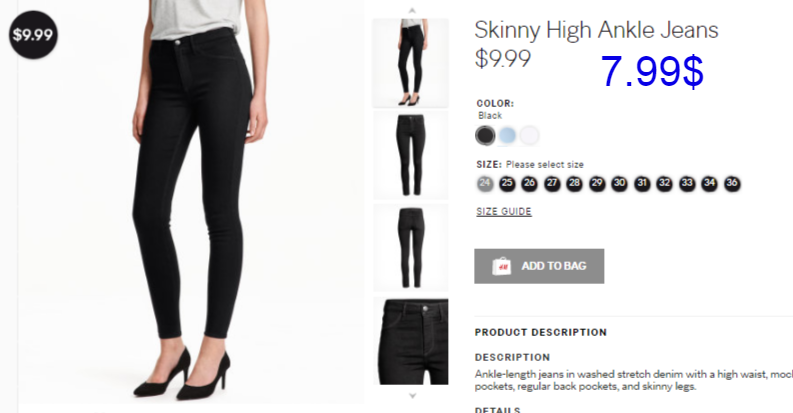The image size is (793, 413).
Task: View the side-view model thumbnail
Action: point(411,63)
